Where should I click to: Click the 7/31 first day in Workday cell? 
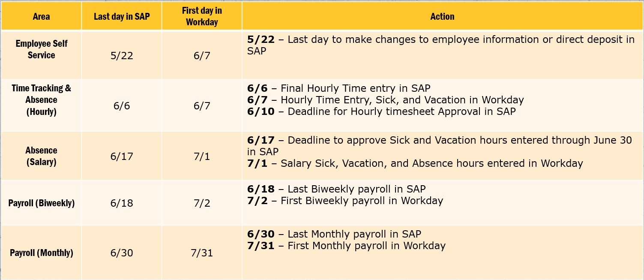[202, 253]
